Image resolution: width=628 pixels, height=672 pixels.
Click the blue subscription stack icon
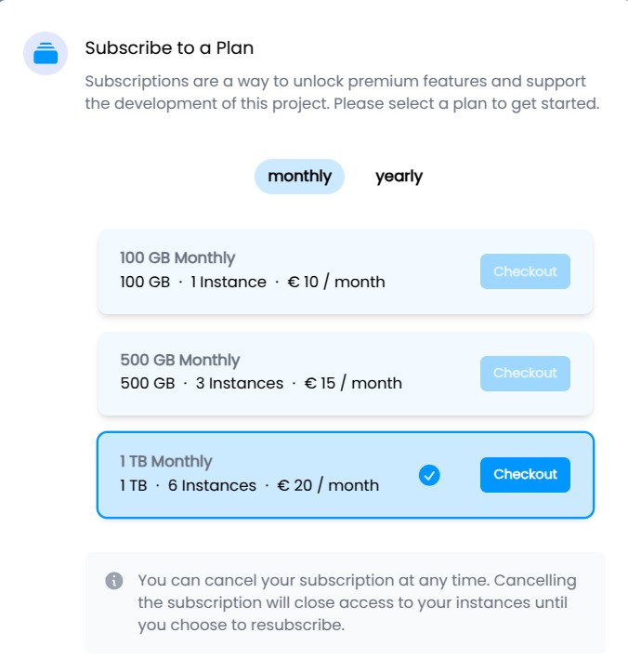click(x=46, y=53)
